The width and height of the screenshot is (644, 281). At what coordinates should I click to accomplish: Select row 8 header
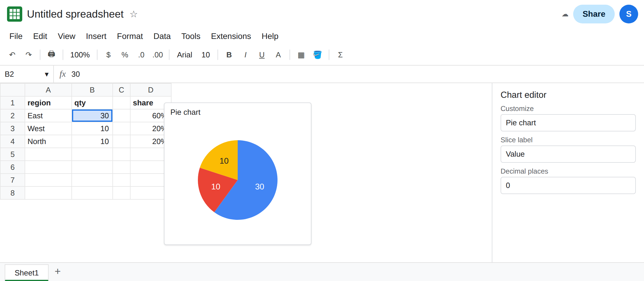click(13, 193)
